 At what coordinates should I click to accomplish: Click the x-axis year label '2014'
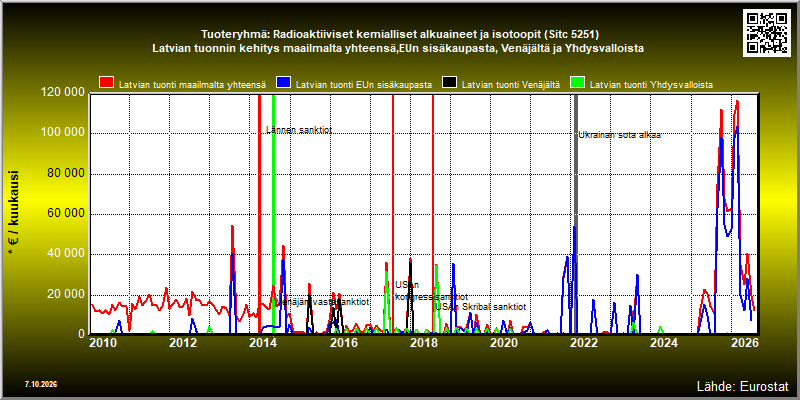(263, 343)
